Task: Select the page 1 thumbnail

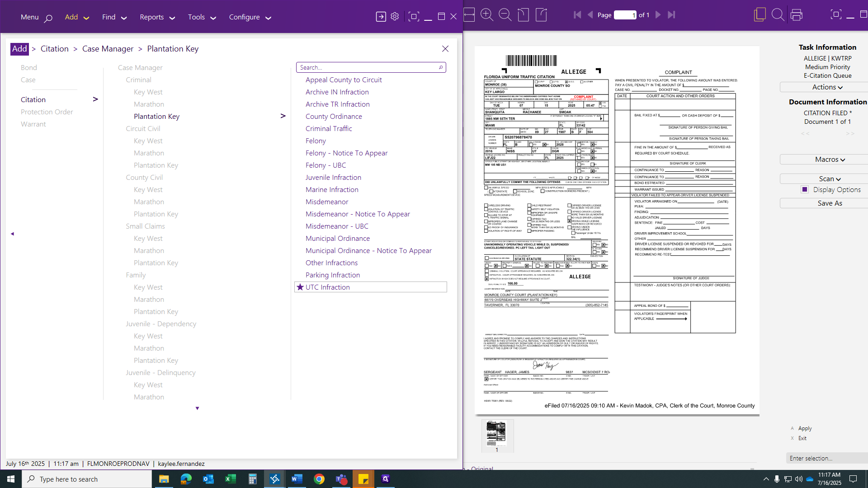Action: [496, 434]
